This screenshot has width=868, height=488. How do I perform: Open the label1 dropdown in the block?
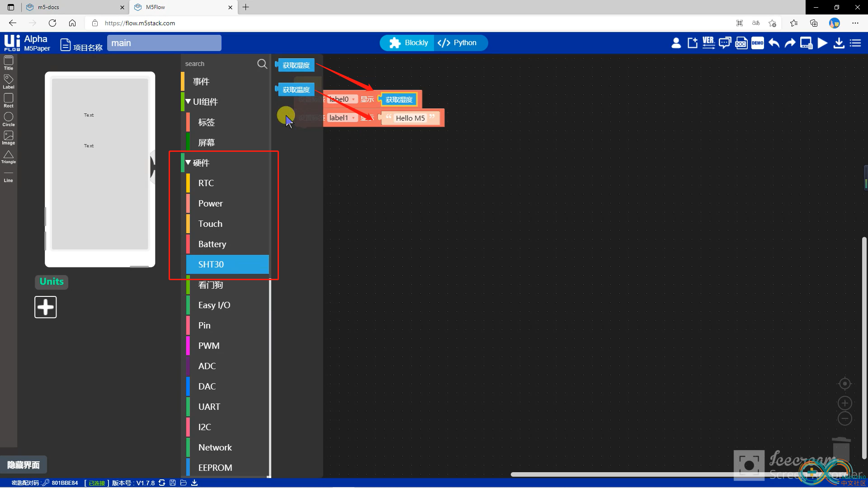pos(342,118)
